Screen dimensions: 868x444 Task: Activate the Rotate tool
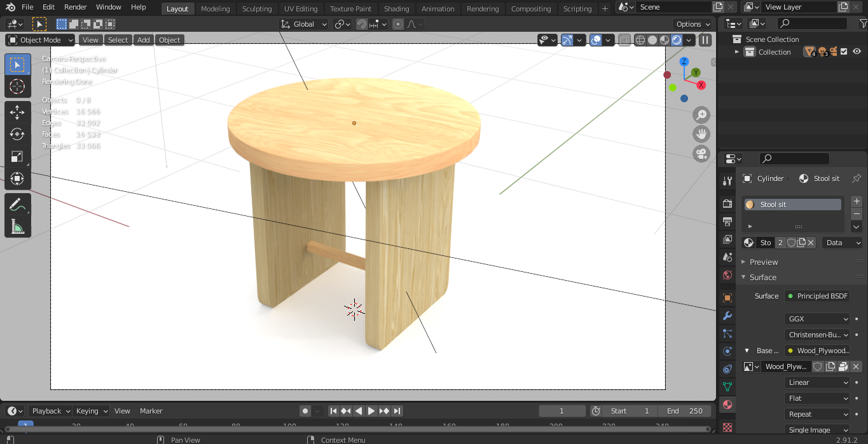[x=17, y=134]
